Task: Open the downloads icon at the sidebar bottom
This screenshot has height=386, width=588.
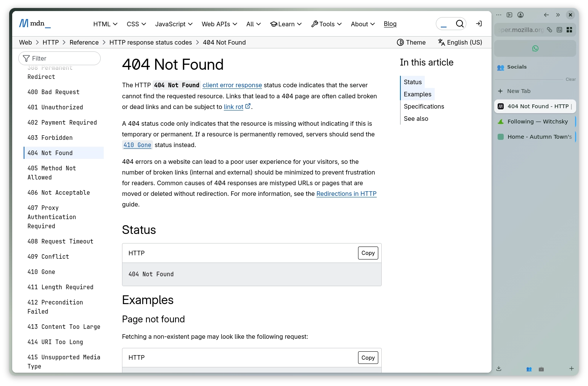Action: 499,368
